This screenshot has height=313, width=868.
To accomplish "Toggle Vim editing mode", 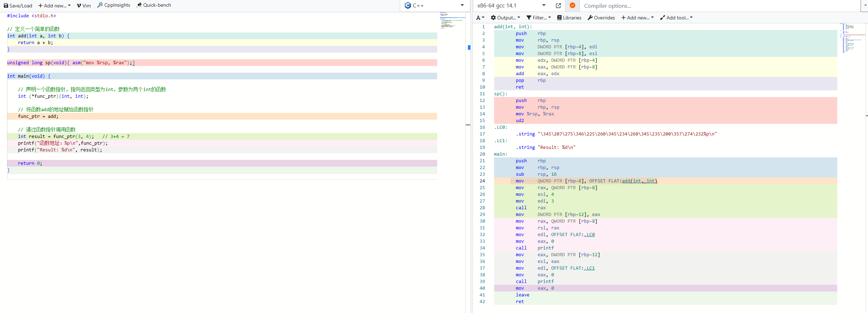I will click(84, 6).
